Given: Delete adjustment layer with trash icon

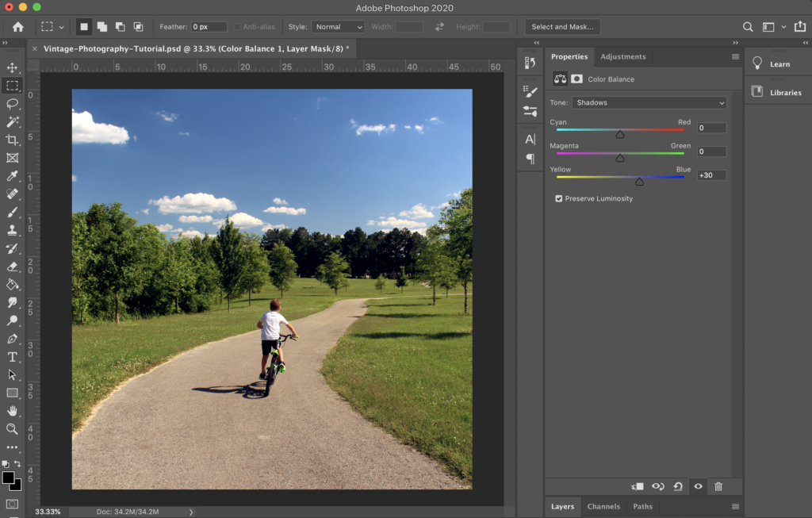Looking at the screenshot, I should (x=718, y=486).
